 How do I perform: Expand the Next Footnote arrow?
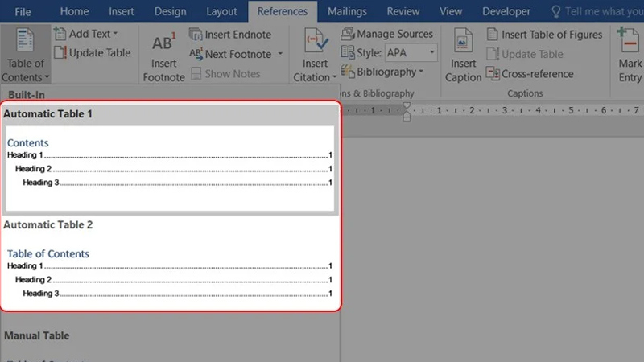click(280, 54)
